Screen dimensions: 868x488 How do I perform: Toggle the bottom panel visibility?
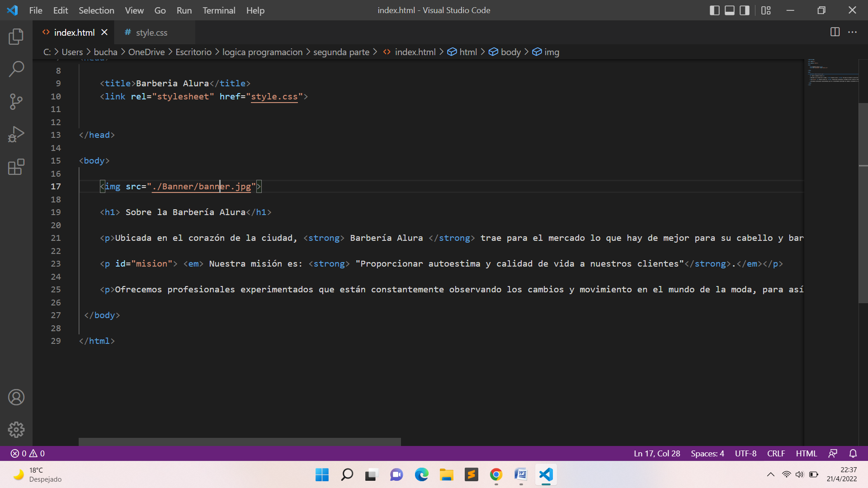pos(730,10)
